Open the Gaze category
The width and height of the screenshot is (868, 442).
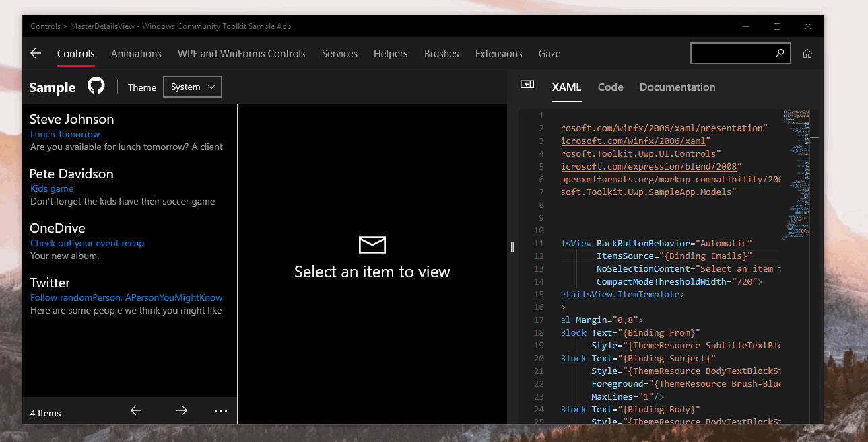549,54
